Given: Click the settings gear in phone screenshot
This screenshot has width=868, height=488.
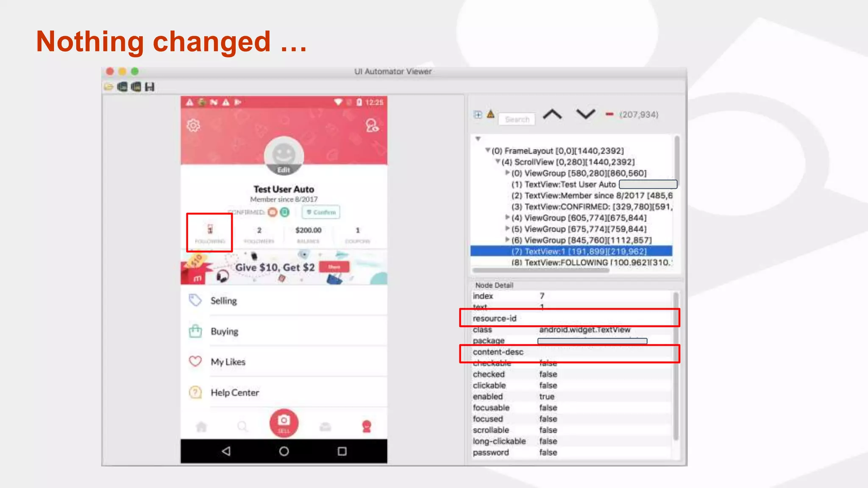Looking at the screenshot, I should pos(193,125).
